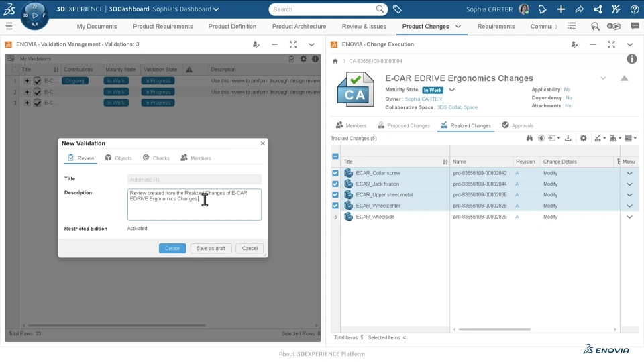
Task: Open Sophia CARTER owner link
Action: pyautogui.click(x=423, y=99)
